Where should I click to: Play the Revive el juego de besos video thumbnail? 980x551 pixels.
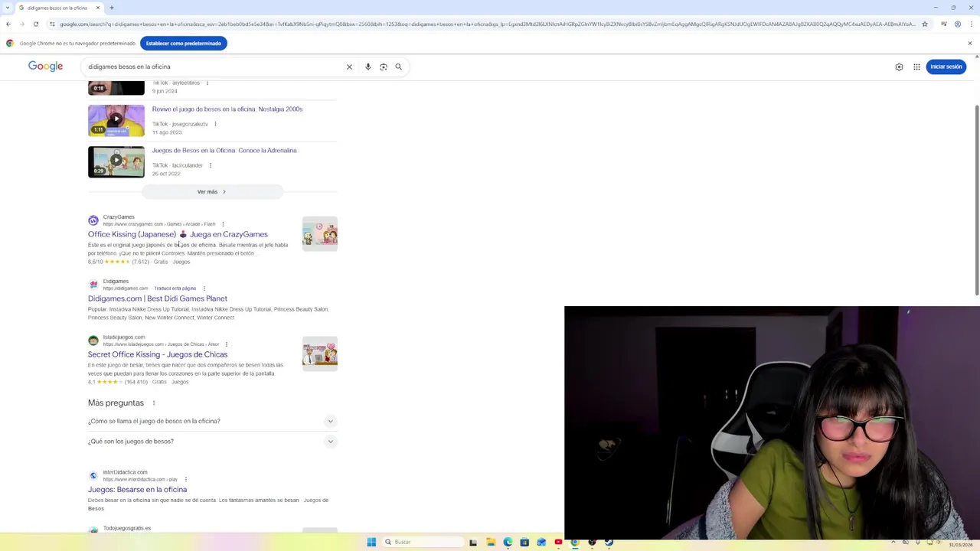tap(116, 121)
